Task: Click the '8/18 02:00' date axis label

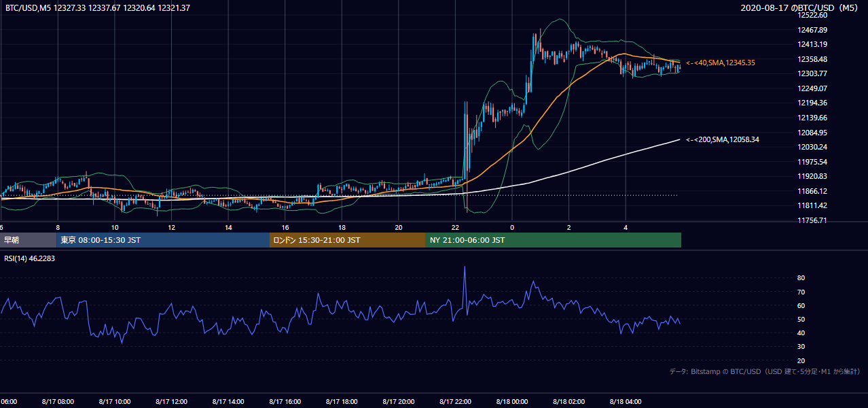Action: pyautogui.click(x=568, y=401)
